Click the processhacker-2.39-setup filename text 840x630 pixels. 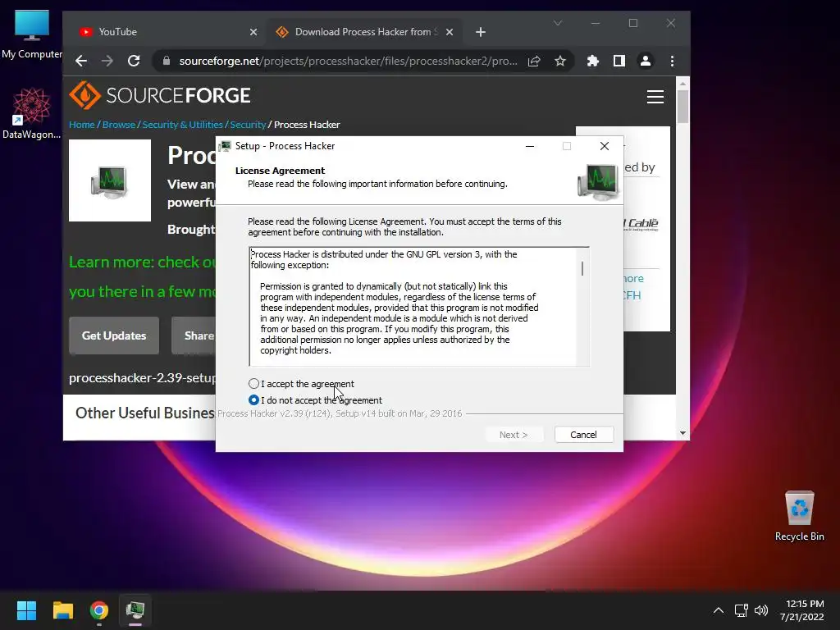point(143,377)
